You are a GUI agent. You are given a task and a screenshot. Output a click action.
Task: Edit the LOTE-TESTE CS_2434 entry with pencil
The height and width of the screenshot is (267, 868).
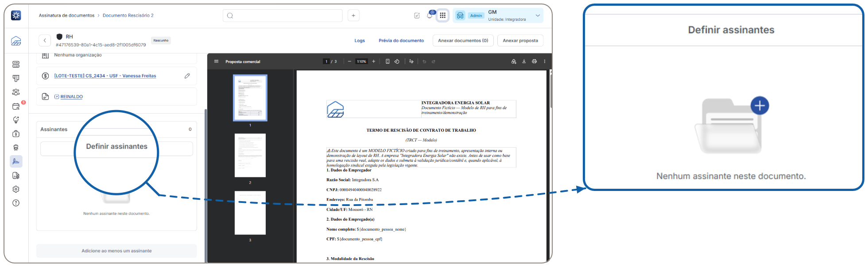[187, 76]
